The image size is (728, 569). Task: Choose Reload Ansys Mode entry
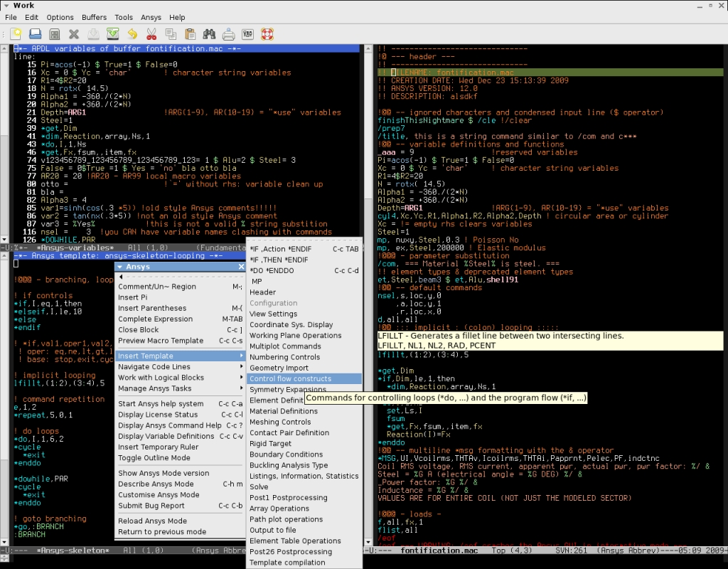pyautogui.click(x=180, y=521)
